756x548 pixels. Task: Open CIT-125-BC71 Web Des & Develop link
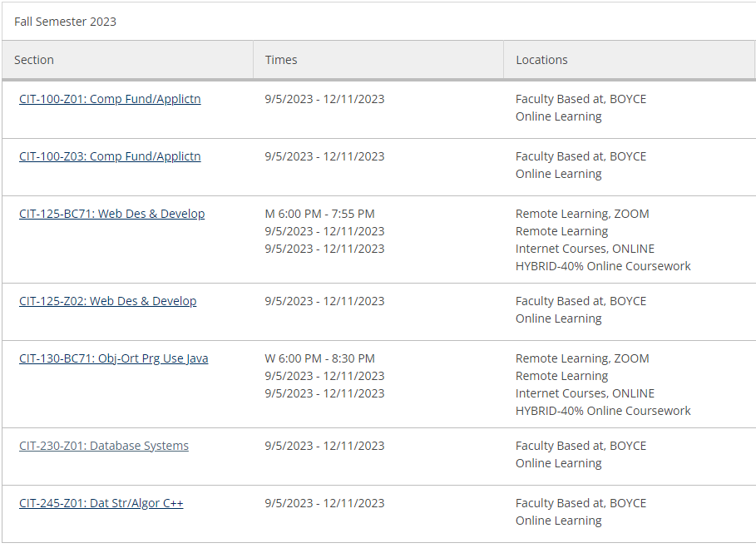tap(111, 214)
